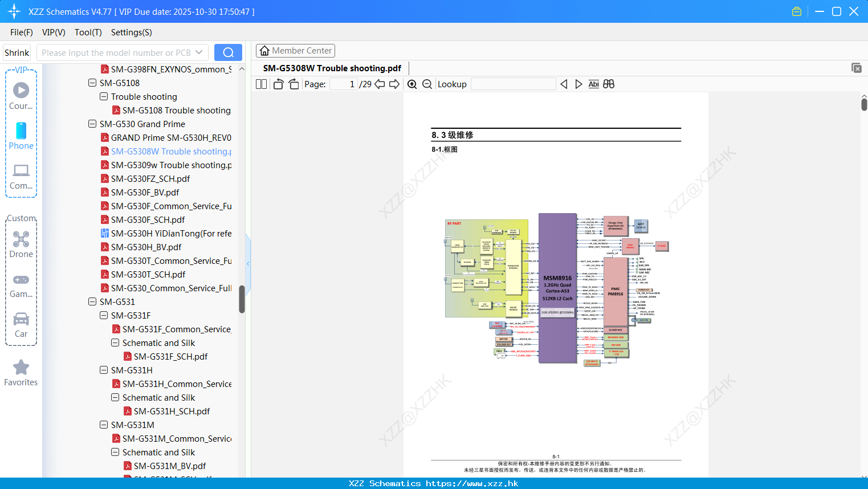Collapse the SM-G5108 tree node
Viewport: 868px width, 489px height.
(92, 83)
